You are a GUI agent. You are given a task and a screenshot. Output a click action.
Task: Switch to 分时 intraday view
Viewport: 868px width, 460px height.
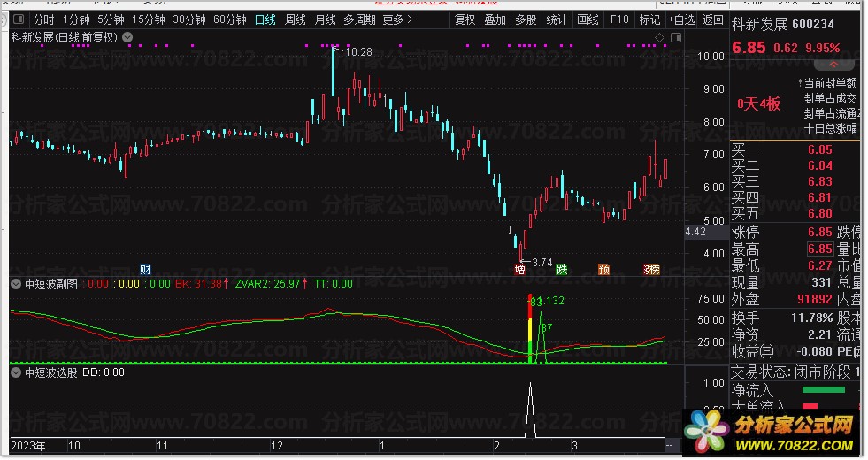43,20
